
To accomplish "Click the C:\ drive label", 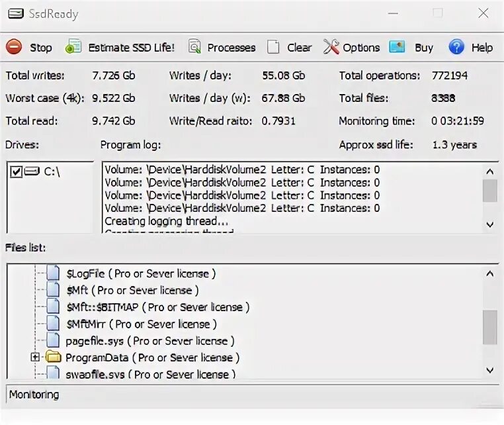I will pyautogui.click(x=52, y=171).
